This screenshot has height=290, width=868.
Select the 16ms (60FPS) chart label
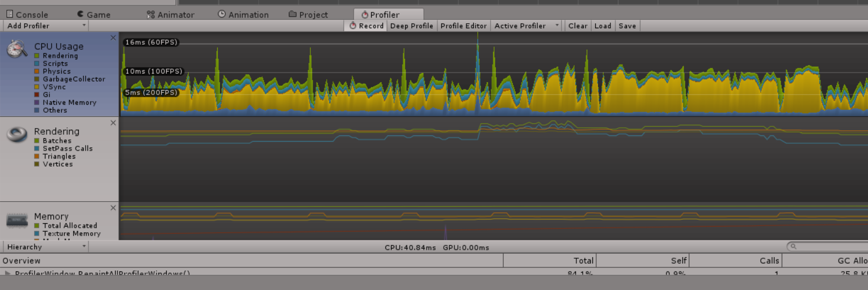pyautogui.click(x=151, y=42)
